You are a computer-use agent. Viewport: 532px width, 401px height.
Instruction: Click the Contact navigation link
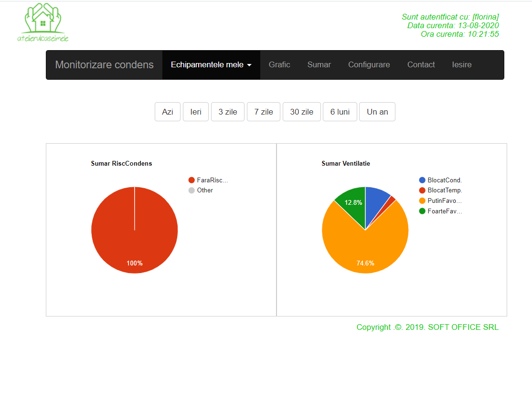click(x=421, y=65)
